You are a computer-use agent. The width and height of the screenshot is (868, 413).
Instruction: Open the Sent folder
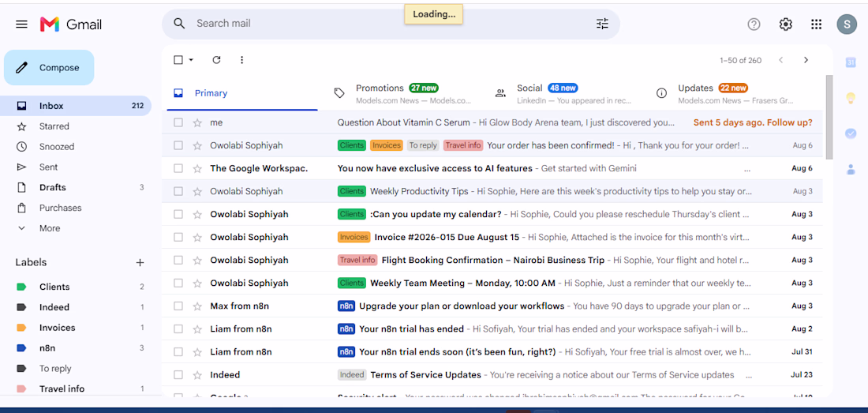(75, 167)
